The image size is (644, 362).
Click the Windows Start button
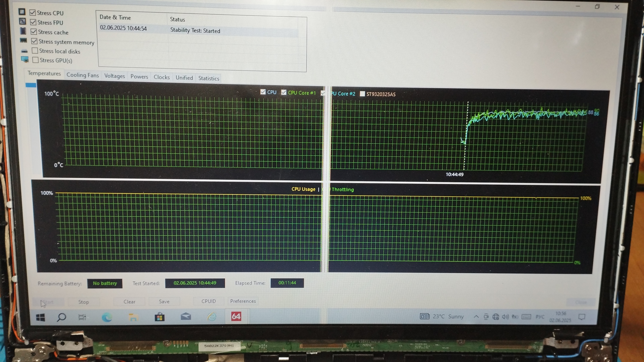(x=41, y=317)
